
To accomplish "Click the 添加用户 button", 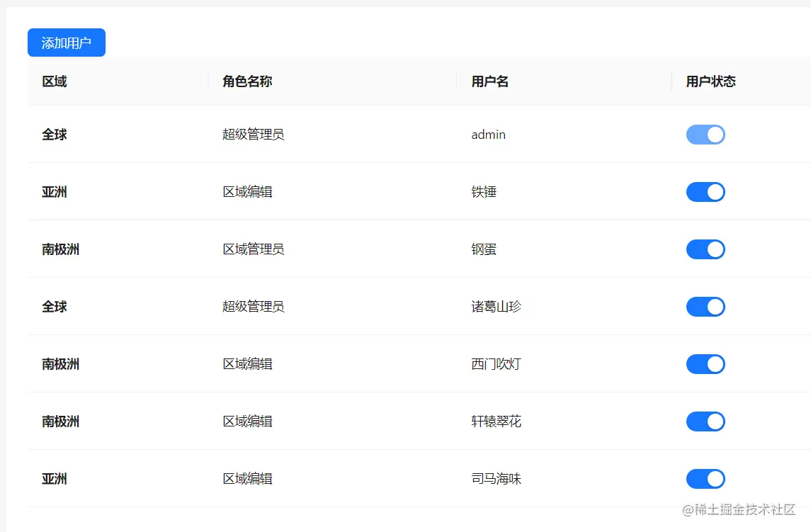I will (66, 43).
